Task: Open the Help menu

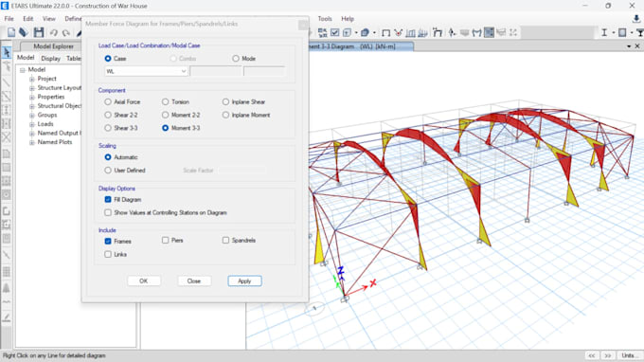Action: pyautogui.click(x=348, y=19)
